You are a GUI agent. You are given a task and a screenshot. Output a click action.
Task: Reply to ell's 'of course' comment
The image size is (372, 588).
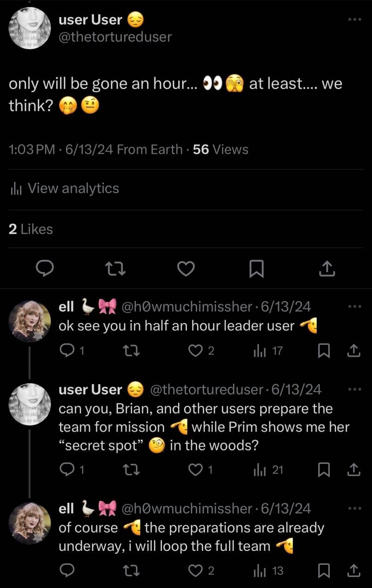click(x=67, y=570)
